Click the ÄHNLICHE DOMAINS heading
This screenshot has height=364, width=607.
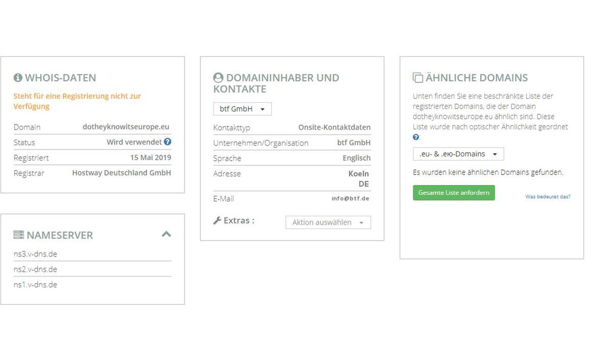(x=476, y=78)
